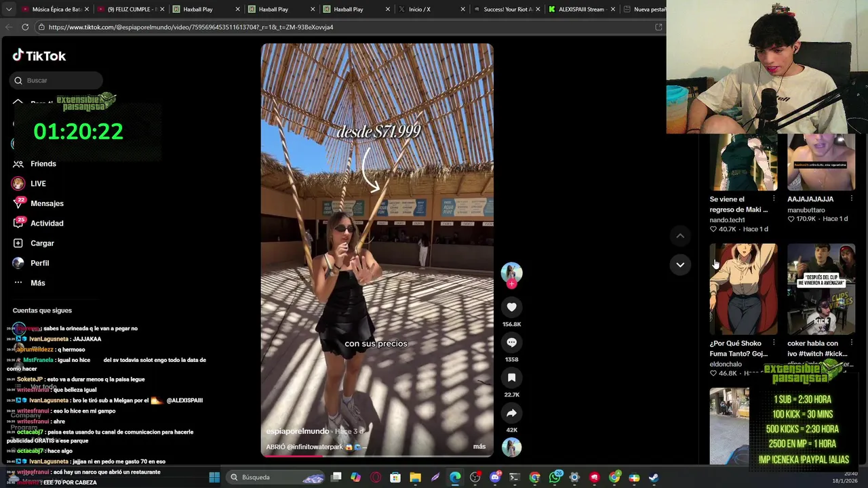Go to the previous video with the up chevron
868x488 pixels.
(680, 235)
